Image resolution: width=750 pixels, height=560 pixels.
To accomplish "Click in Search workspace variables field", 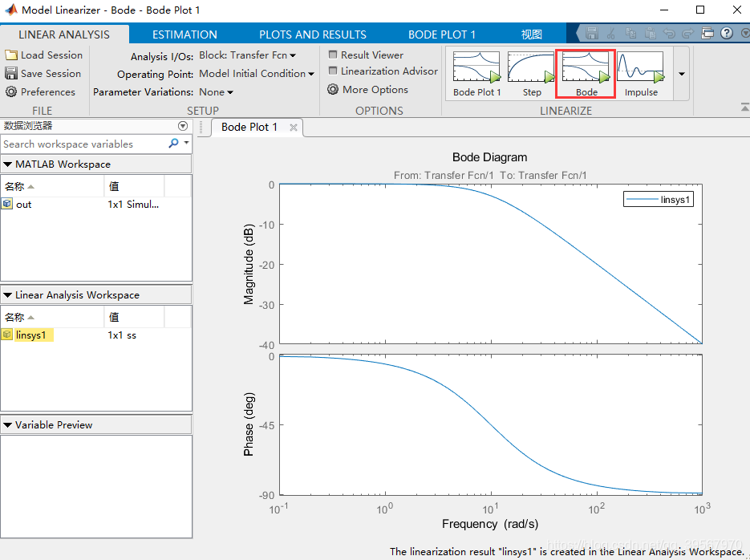I will click(83, 144).
